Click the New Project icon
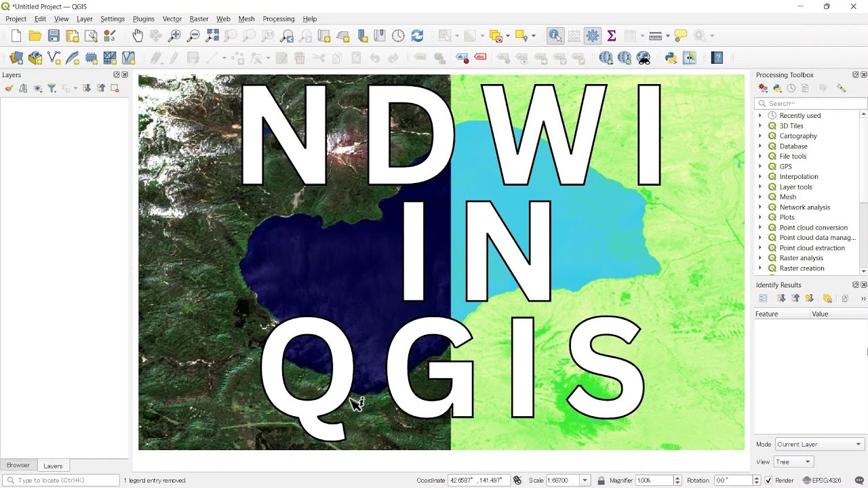The image size is (868, 488). pyautogui.click(x=16, y=36)
